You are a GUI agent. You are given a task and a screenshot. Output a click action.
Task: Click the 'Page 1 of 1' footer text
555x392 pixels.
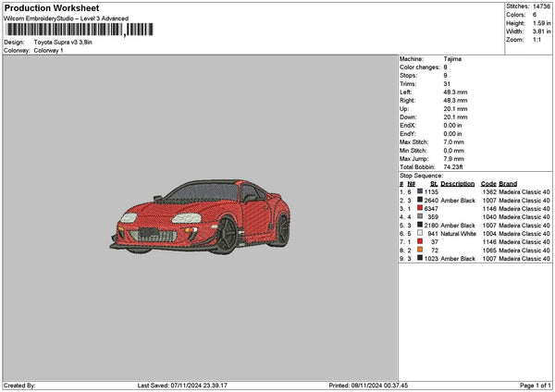point(536,386)
